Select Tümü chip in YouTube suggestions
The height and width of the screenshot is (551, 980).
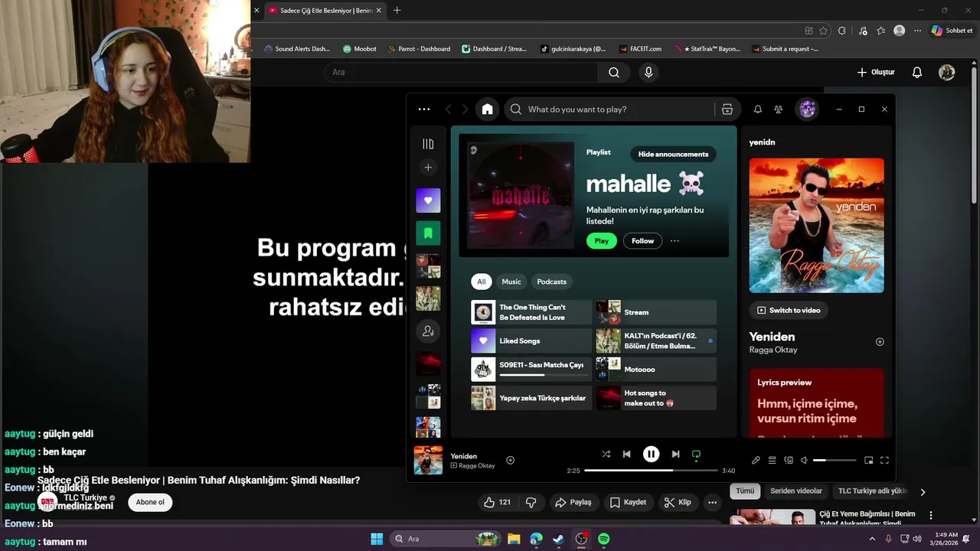point(745,491)
